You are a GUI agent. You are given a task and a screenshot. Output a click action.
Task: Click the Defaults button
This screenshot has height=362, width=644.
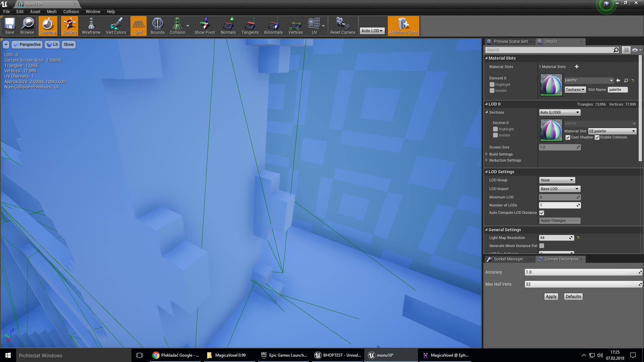point(573,297)
